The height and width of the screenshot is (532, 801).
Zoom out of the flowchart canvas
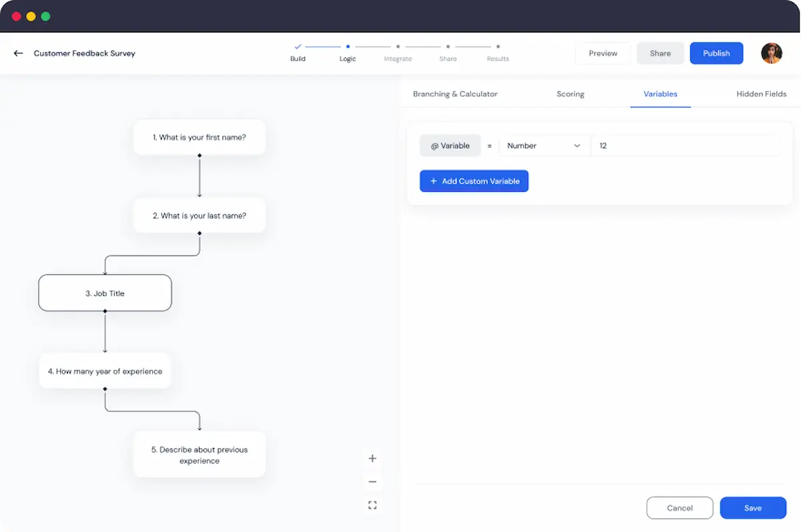coord(372,481)
